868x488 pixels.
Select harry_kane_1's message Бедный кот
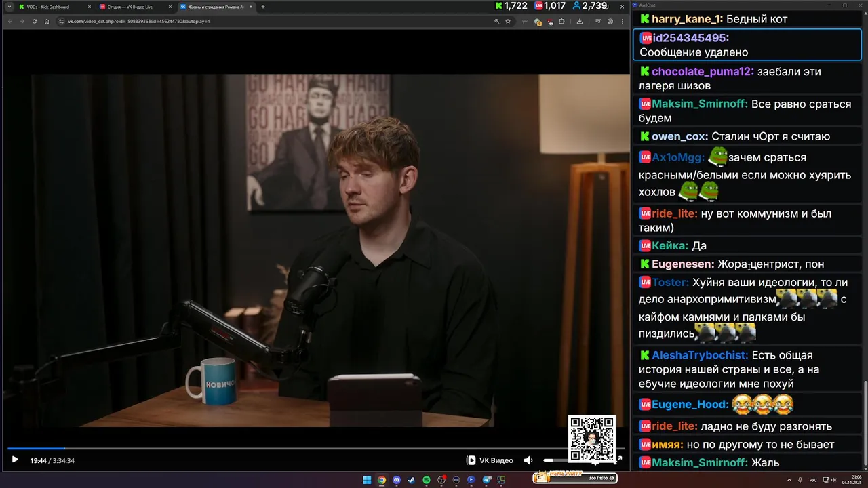(x=746, y=19)
